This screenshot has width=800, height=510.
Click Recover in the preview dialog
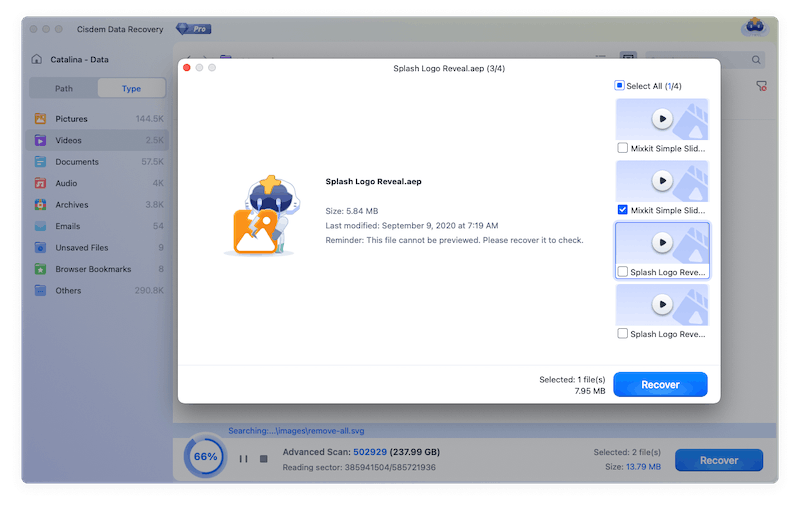(660, 385)
